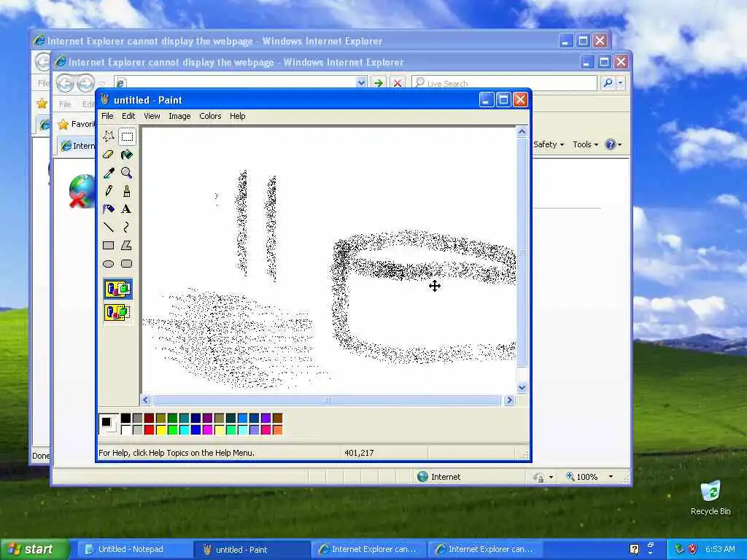
Task: Select the Ellipse shape tool
Action: (x=109, y=263)
